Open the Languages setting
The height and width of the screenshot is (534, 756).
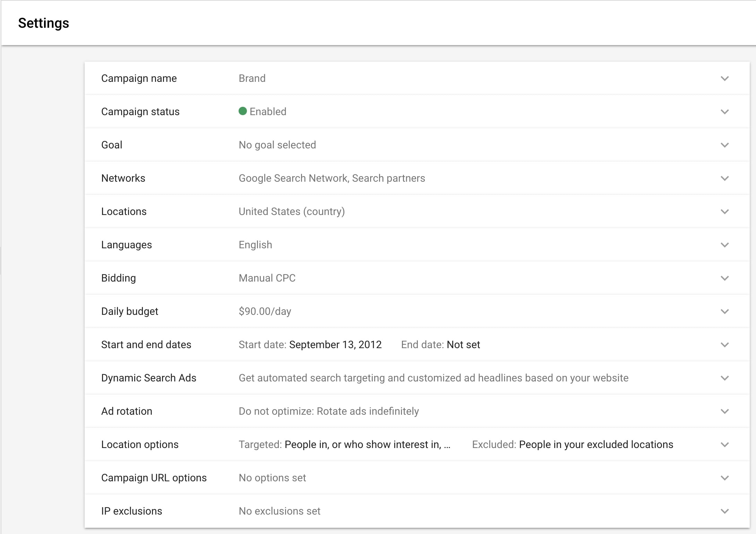tap(725, 245)
